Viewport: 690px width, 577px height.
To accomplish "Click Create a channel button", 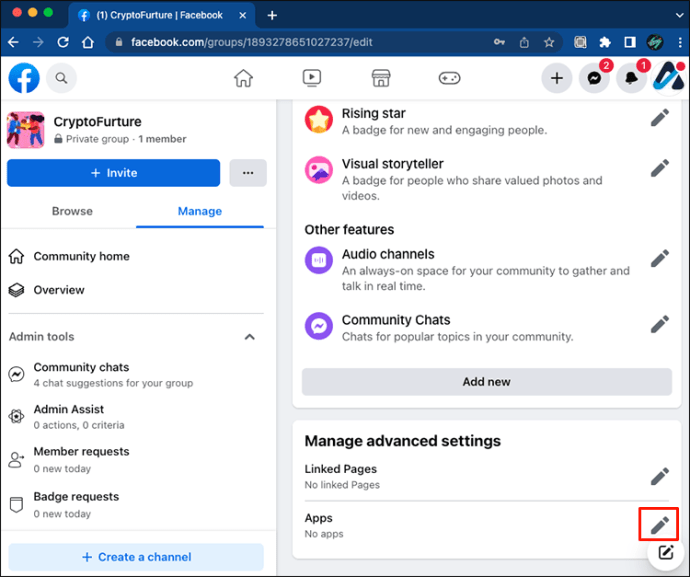I will tap(136, 557).
